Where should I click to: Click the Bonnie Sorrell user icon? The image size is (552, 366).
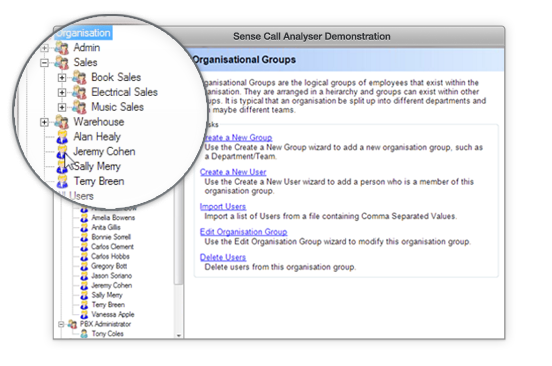click(84, 237)
